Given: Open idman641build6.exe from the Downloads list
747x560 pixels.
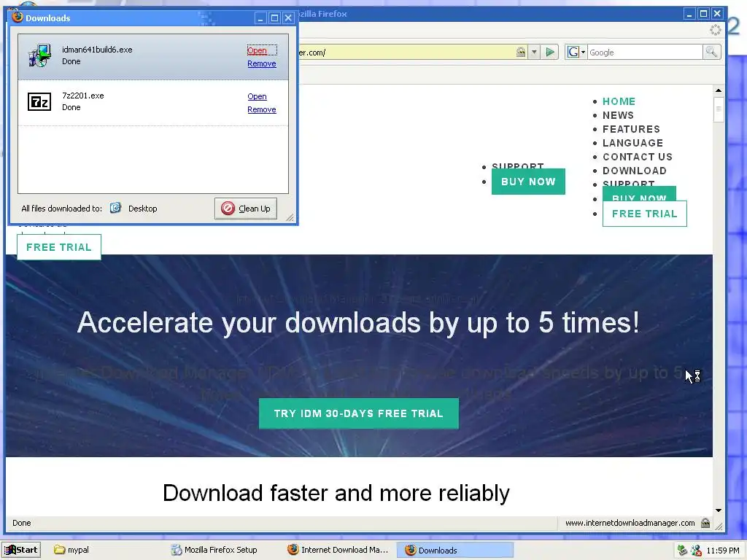Looking at the screenshot, I should [x=257, y=50].
